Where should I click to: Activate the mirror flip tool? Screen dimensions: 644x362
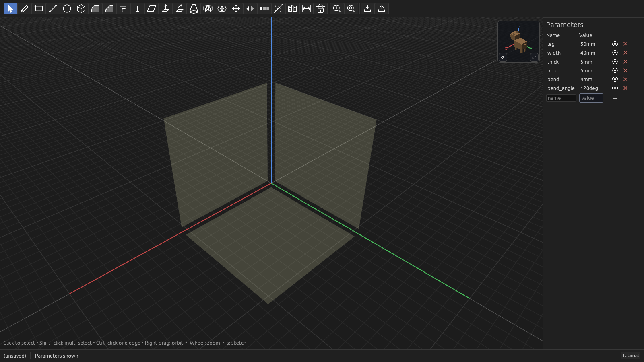click(x=250, y=8)
